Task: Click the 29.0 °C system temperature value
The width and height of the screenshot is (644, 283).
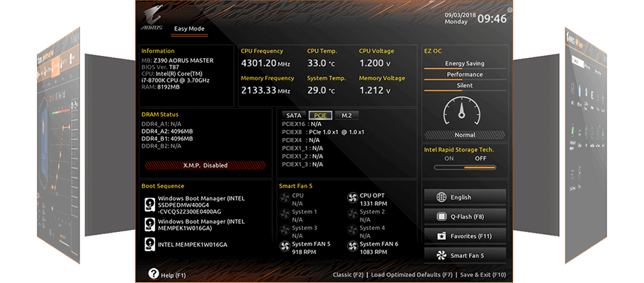Action: (x=321, y=91)
